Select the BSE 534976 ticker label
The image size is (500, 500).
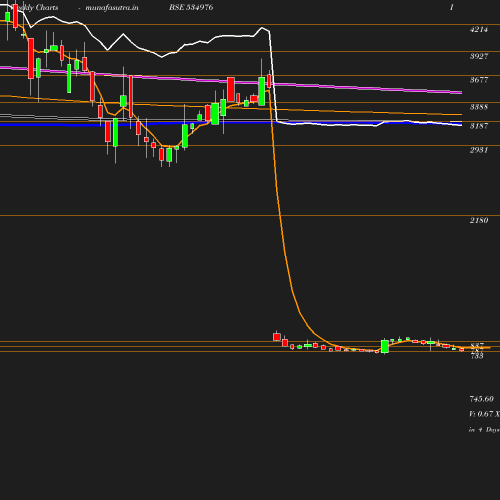pyautogui.click(x=191, y=7)
